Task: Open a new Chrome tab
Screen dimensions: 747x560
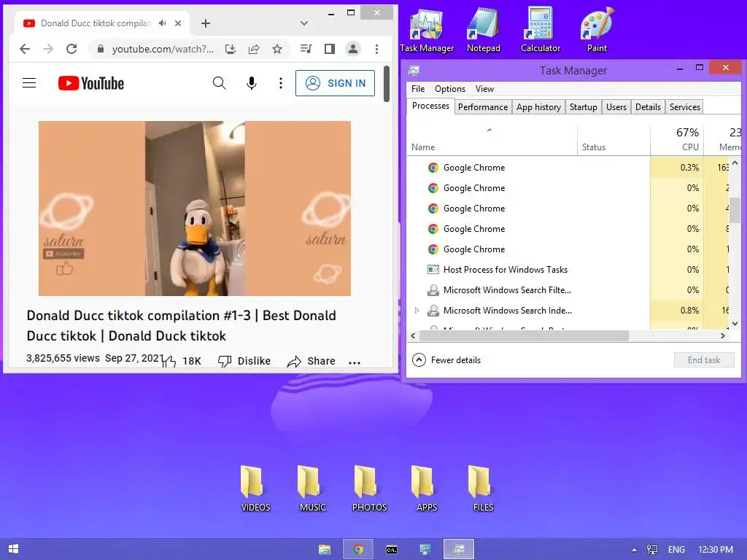Action: point(205,23)
